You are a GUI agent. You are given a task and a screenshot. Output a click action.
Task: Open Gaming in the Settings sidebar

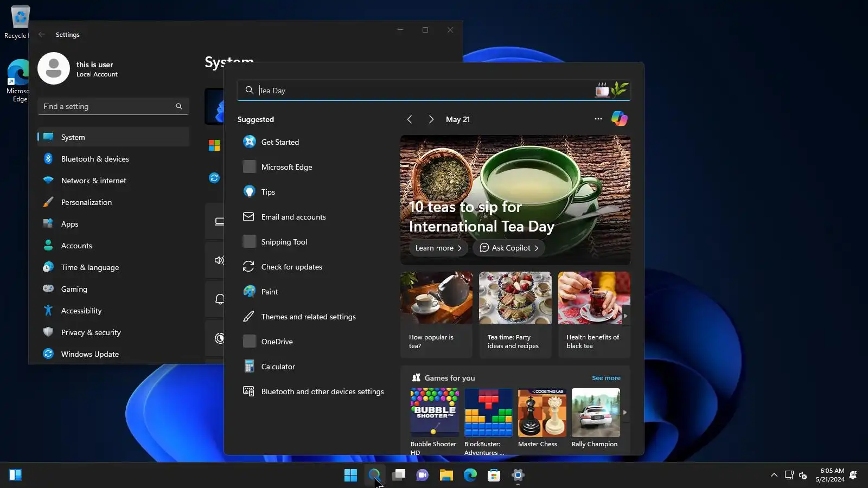coord(113,289)
